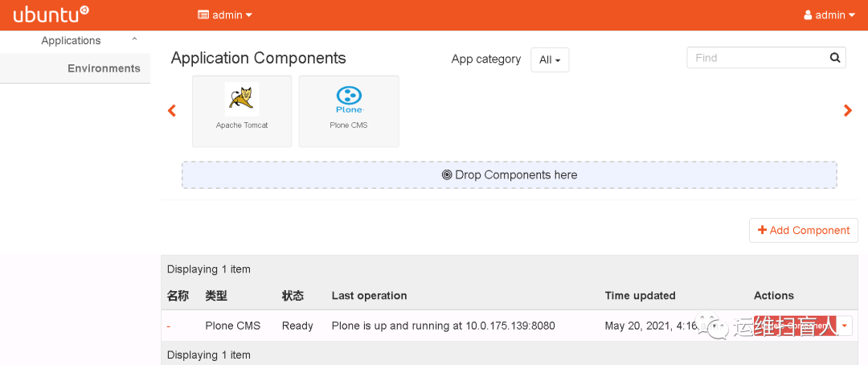
Task: Click into the Find search field
Action: tap(755, 58)
